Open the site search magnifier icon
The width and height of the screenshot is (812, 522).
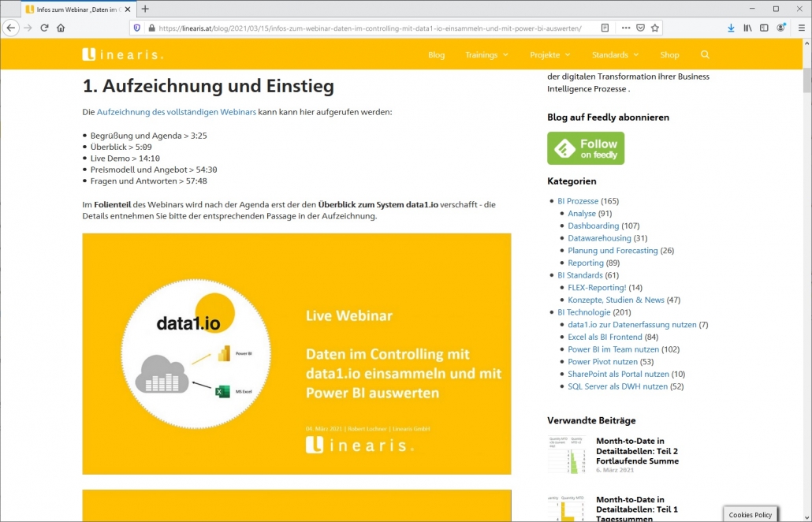705,55
